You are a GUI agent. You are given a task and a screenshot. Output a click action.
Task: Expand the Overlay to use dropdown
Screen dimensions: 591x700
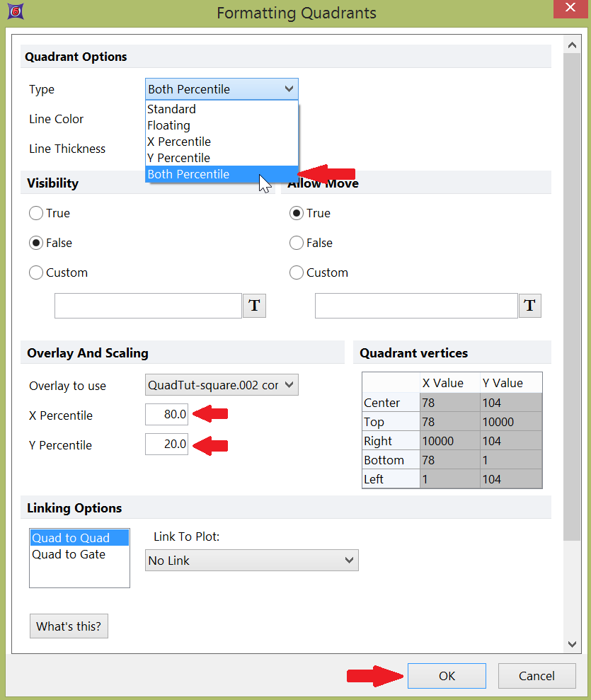coord(222,385)
